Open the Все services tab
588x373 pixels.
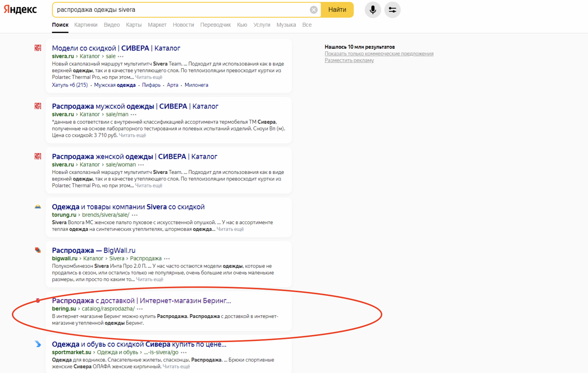click(307, 25)
